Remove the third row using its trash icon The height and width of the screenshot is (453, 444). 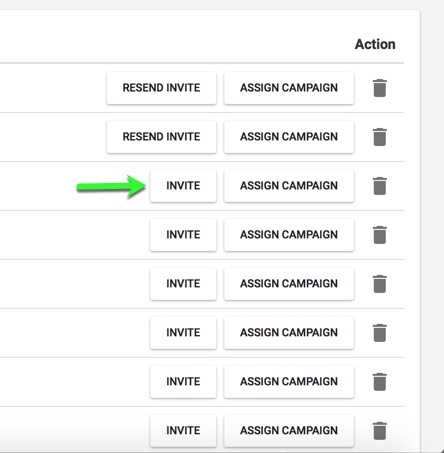[380, 186]
